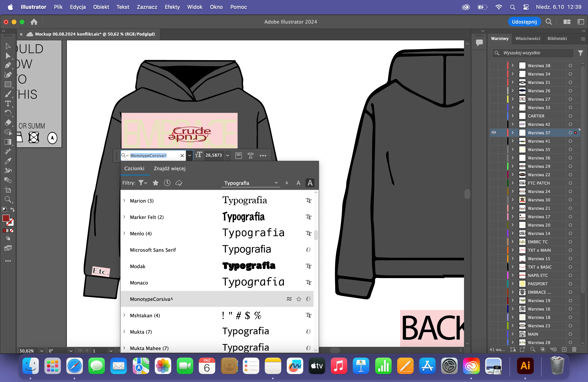Add MonotypeCorsiva to favorites star
Image resolution: width=588 pixels, height=382 pixels.
299,299
